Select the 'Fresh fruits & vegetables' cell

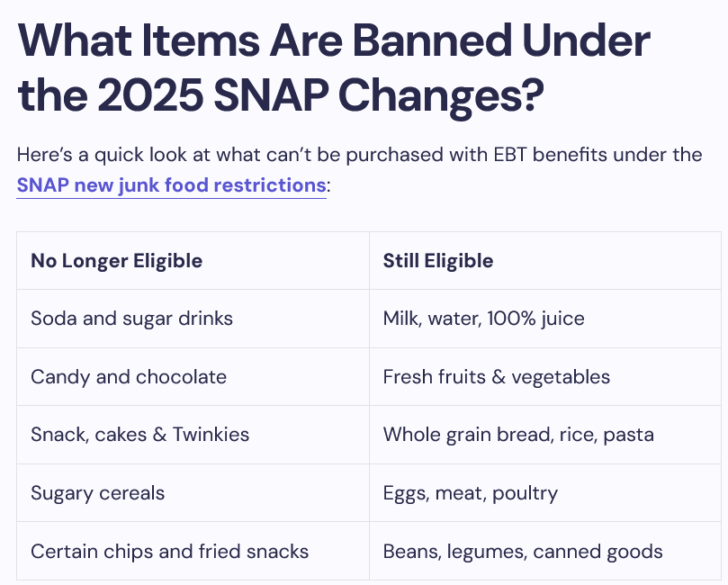(497, 376)
